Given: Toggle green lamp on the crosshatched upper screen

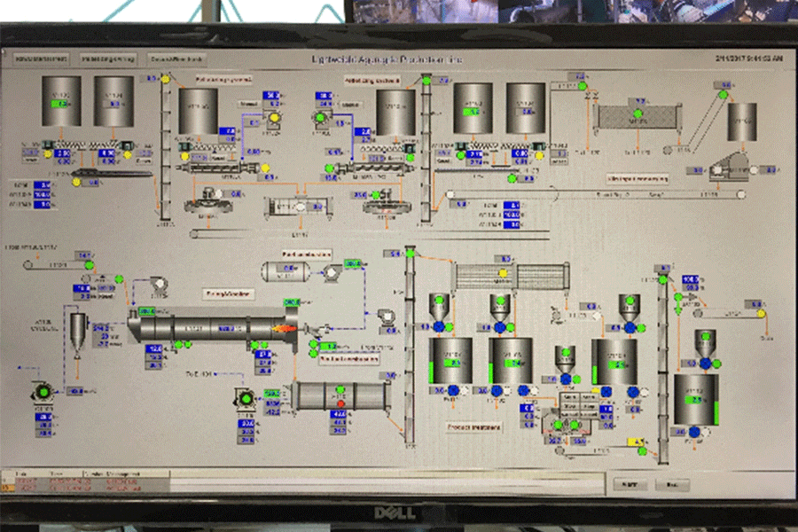Looking at the screenshot, I should [x=638, y=113].
